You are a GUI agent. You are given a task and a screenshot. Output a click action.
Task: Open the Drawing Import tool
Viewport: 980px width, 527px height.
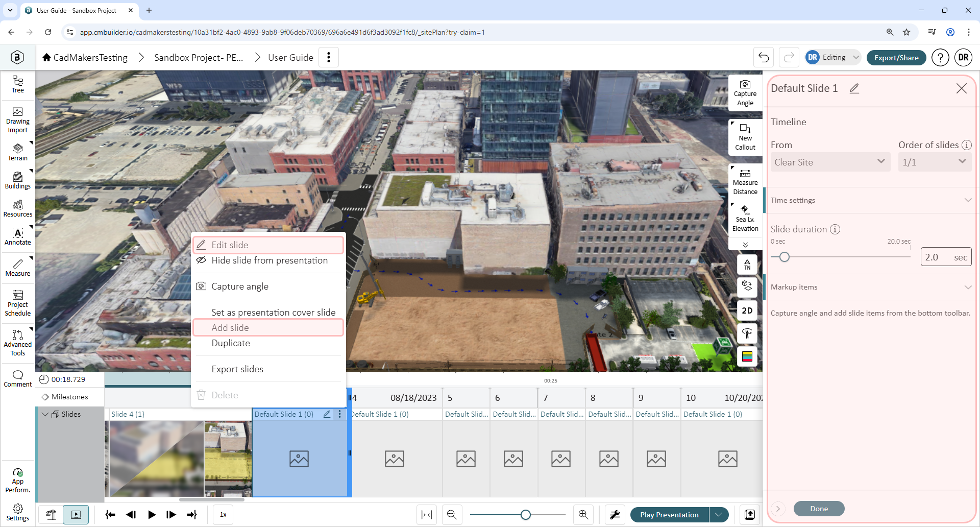[x=18, y=121]
